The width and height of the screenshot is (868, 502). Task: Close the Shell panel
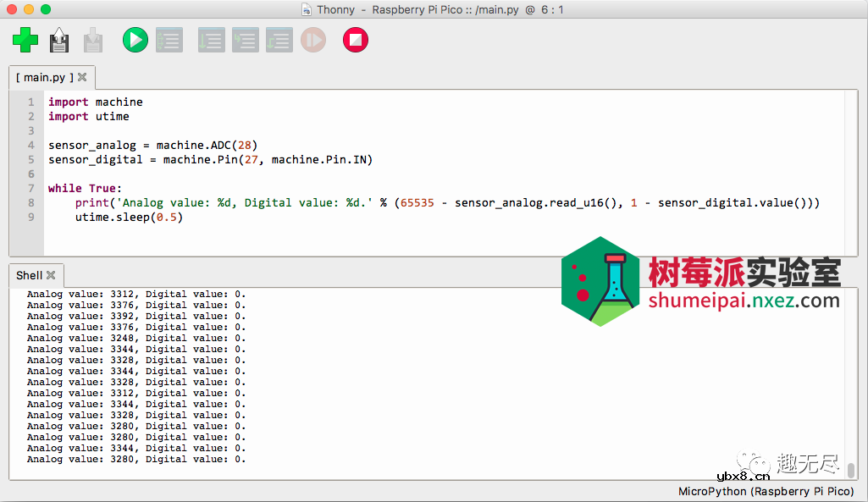(51, 275)
